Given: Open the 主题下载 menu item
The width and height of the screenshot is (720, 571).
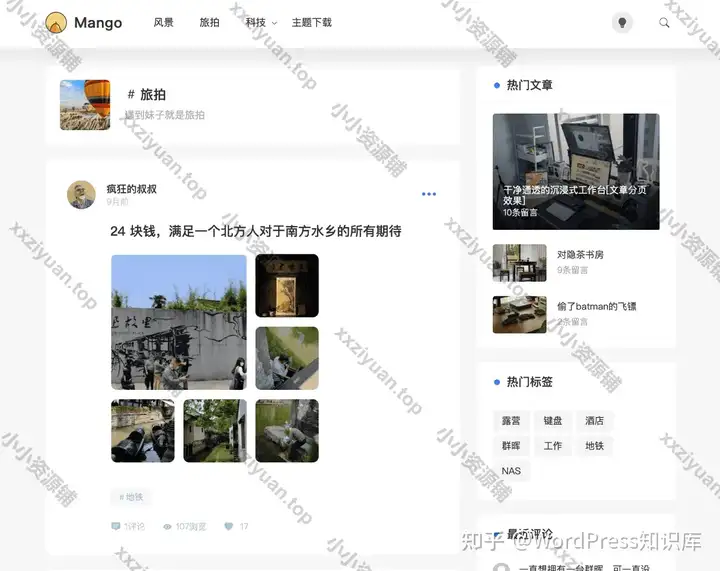Looking at the screenshot, I should point(312,22).
